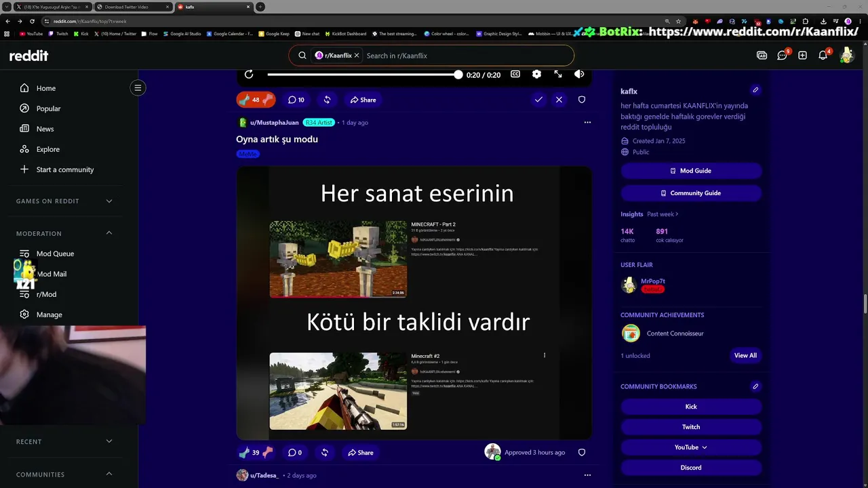
Task: Open the 10 comments on the post
Action: (x=296, y=100)
